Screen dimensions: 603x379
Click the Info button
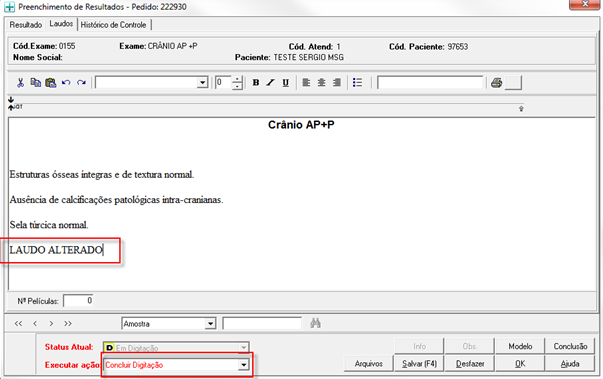[x=419, y=346]
